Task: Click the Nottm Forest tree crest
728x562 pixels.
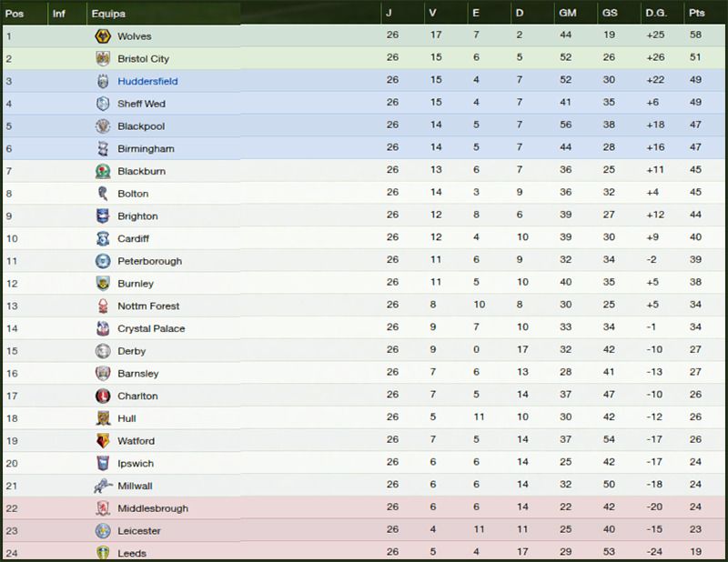Action: 100,306
